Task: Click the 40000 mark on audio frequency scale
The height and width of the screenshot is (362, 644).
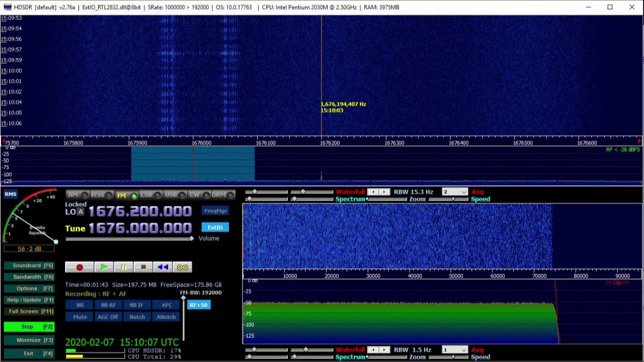Action: click(415, 276)
